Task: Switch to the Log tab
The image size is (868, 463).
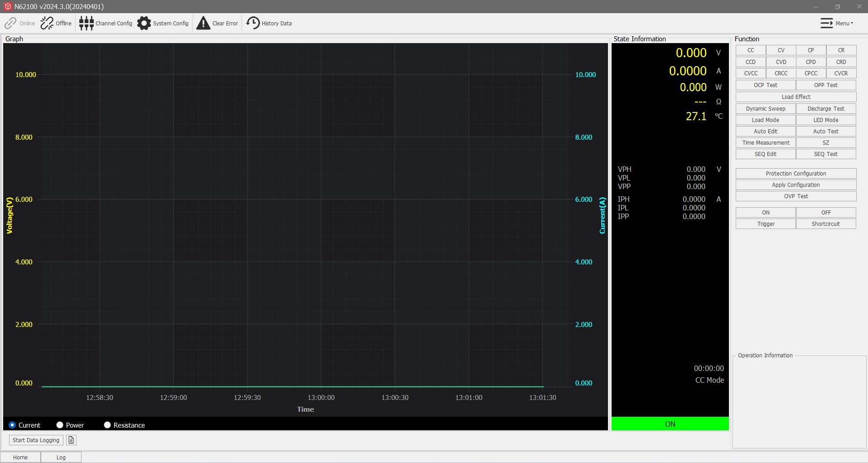Action: 61,457
